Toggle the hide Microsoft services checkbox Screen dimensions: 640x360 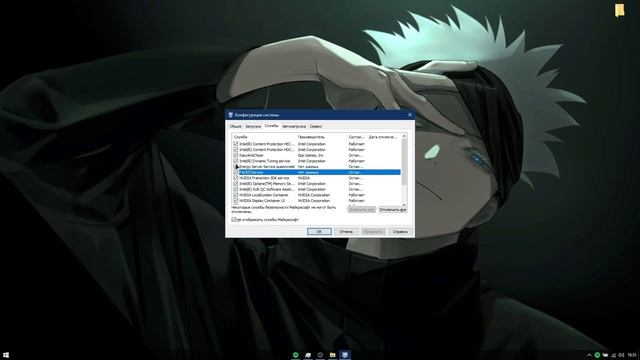234,220
